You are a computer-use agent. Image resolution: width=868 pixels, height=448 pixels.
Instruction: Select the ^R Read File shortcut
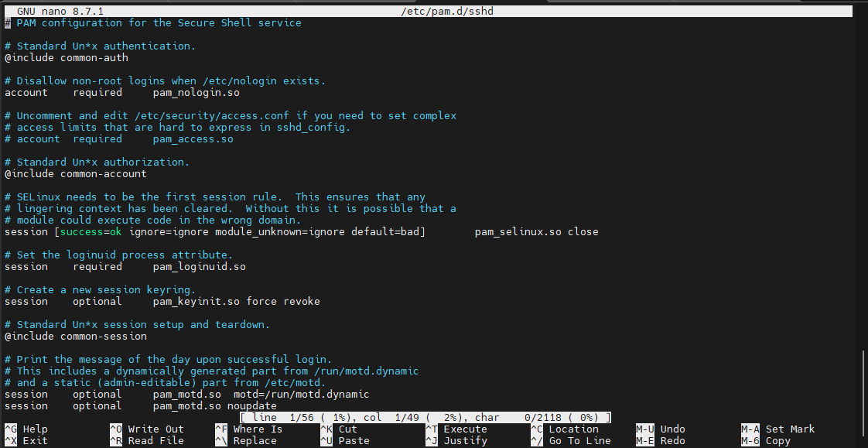147,441
